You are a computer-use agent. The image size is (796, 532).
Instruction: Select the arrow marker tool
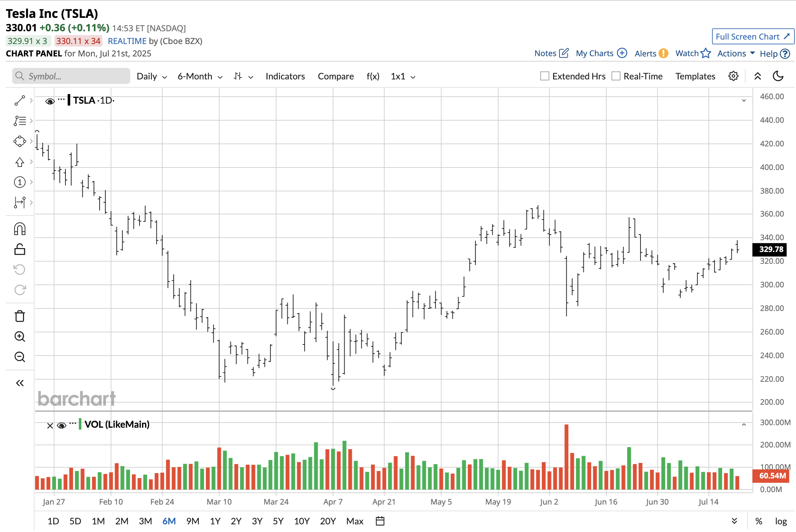coord(20,162)
